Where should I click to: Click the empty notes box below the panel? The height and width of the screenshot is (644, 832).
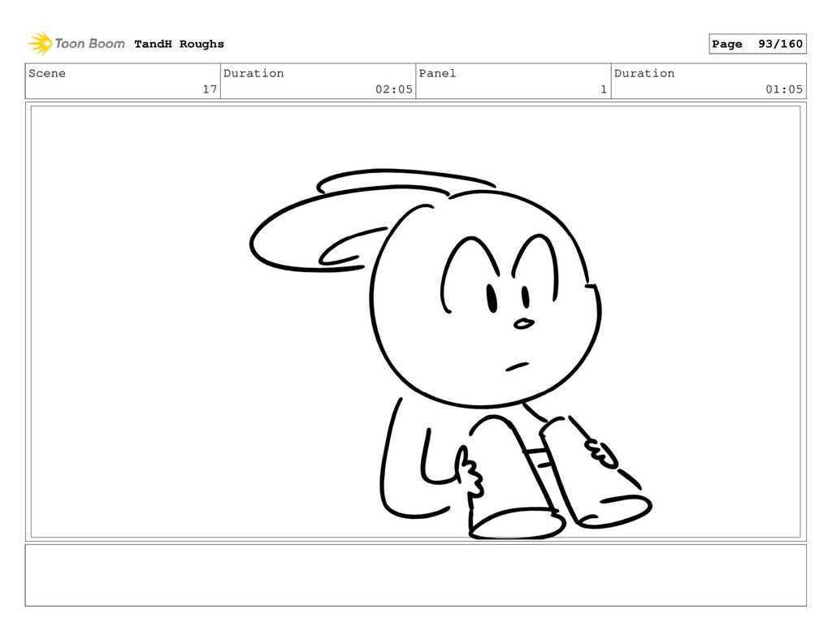point(415,575)
